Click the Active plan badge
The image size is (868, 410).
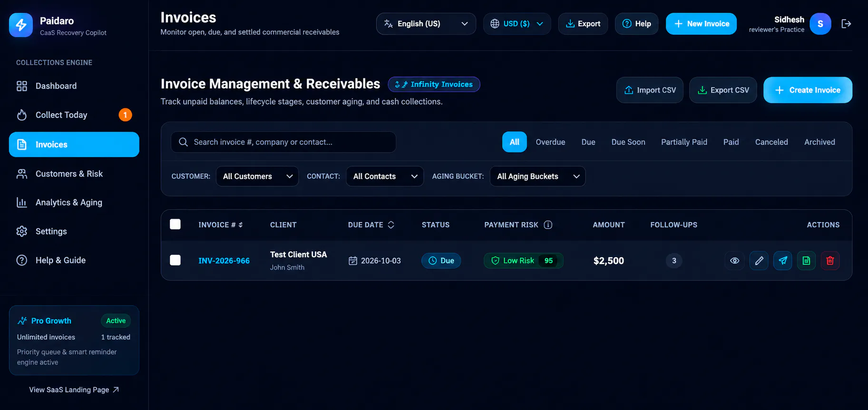(x=116, y=321)
